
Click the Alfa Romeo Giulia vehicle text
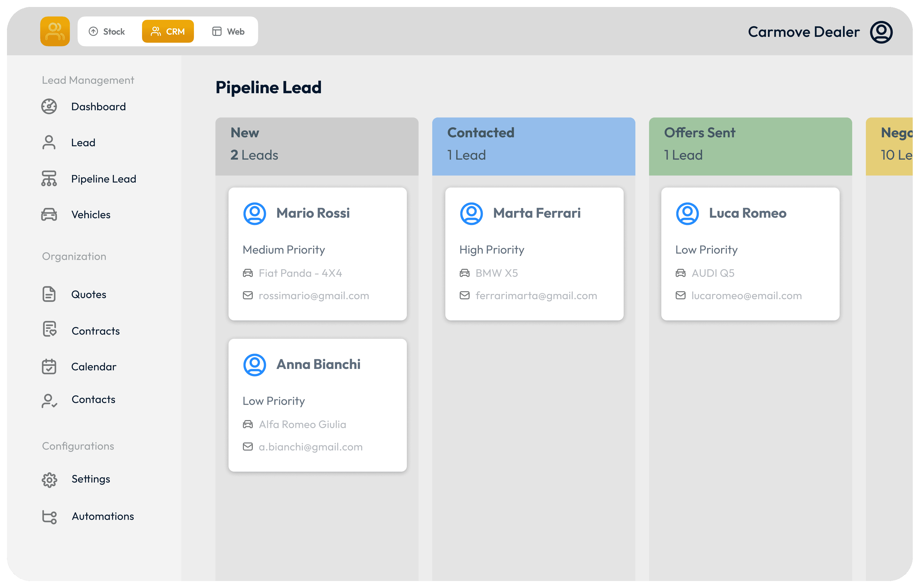click(x=302, y=424)
